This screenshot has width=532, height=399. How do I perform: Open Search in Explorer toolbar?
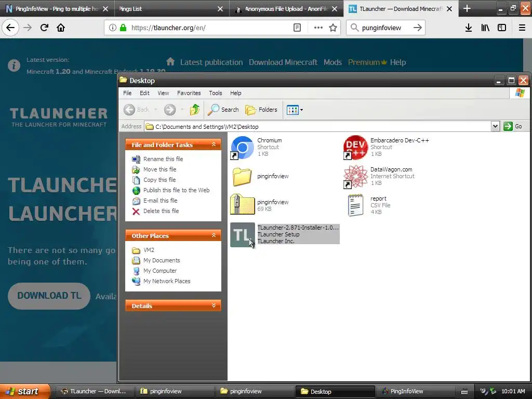(x=223, y=110)
